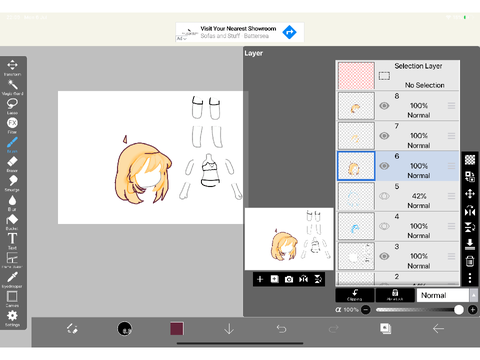Open the Normal blend mode dropdown
The width and height of the screenshot is (480, 360).
point(443,295)
